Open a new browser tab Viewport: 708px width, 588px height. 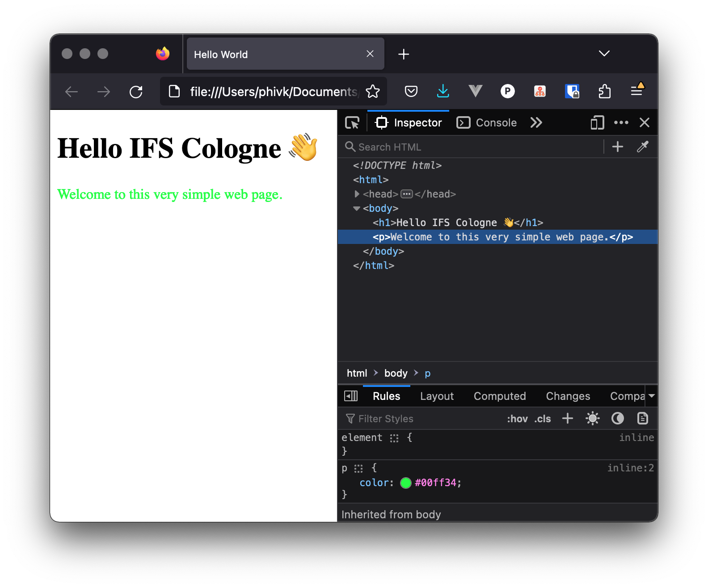coord(404,54)
